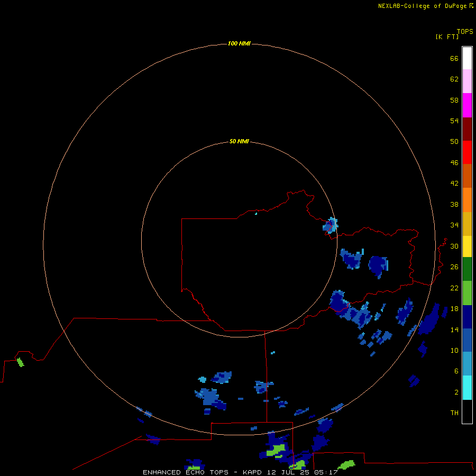The image size is (476, 476).
Task: Click the '2' legend value
Action: 456,392
